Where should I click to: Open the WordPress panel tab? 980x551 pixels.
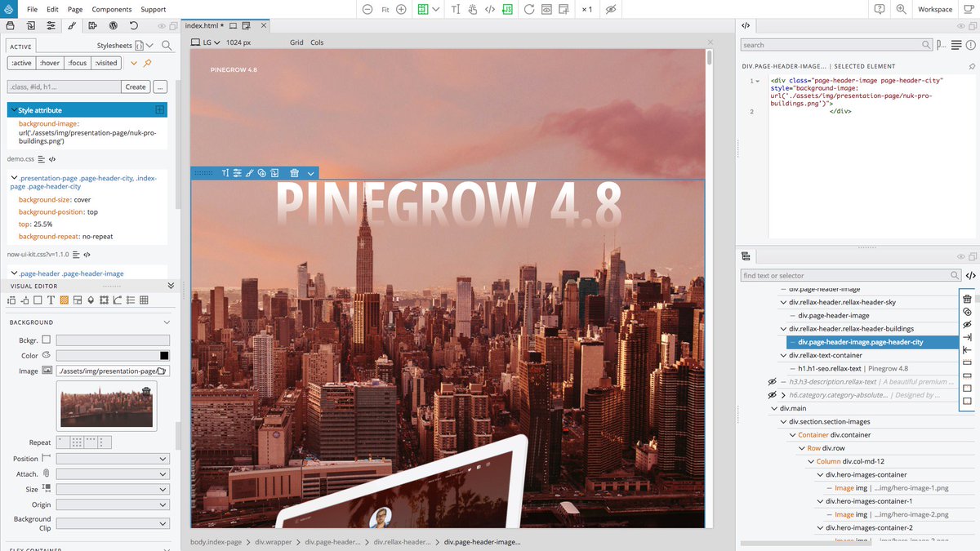point(114,25)
